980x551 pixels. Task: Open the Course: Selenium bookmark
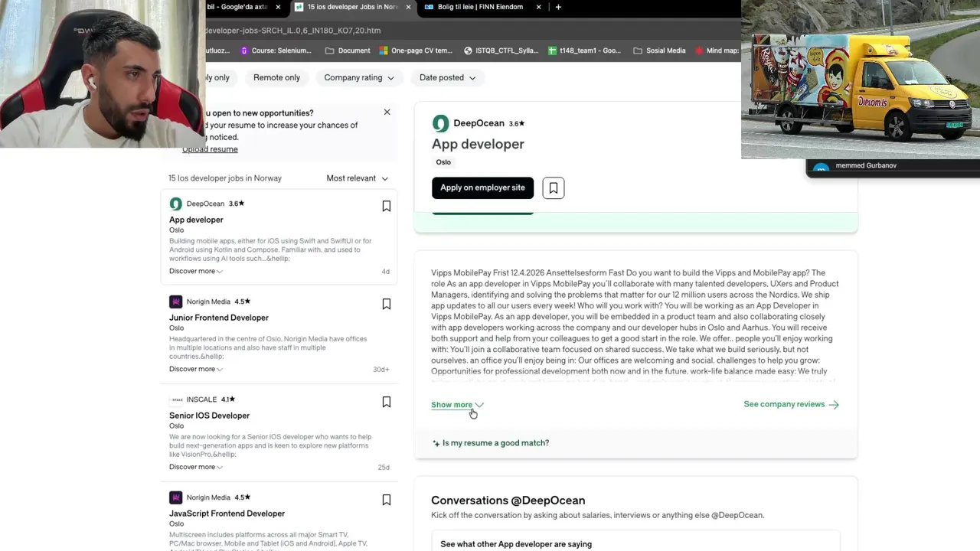pyautogui.click(x=275, y=51)
